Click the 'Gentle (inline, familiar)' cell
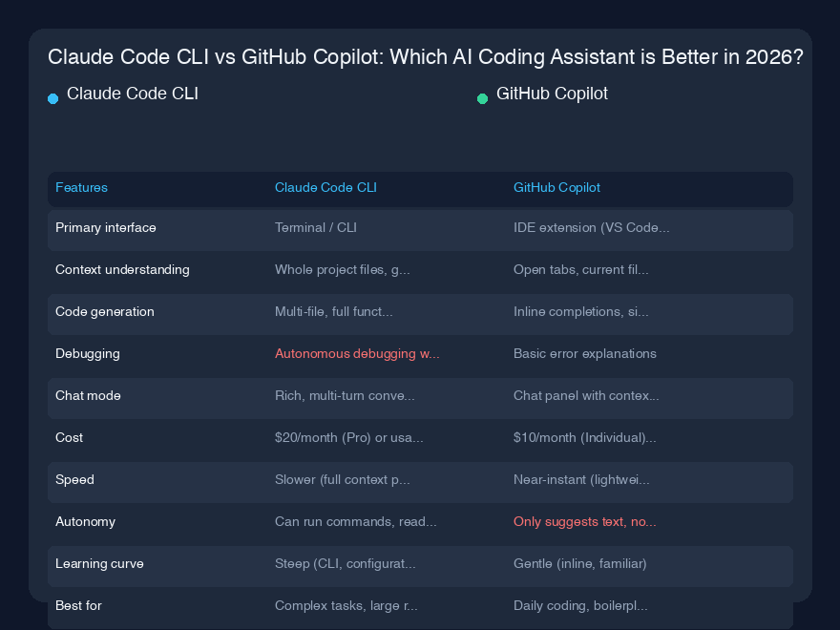The image size is (840, 630). click(579, 563)
